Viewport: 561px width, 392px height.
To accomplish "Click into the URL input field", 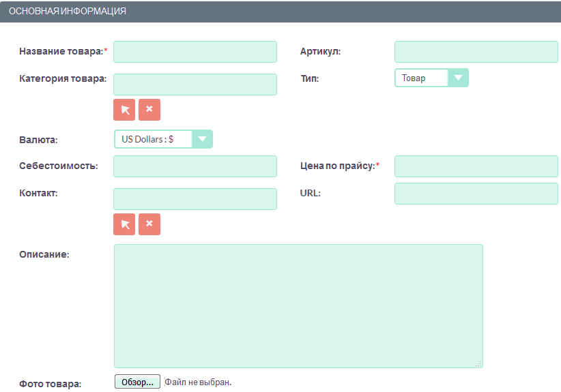I will click(476, 194).
